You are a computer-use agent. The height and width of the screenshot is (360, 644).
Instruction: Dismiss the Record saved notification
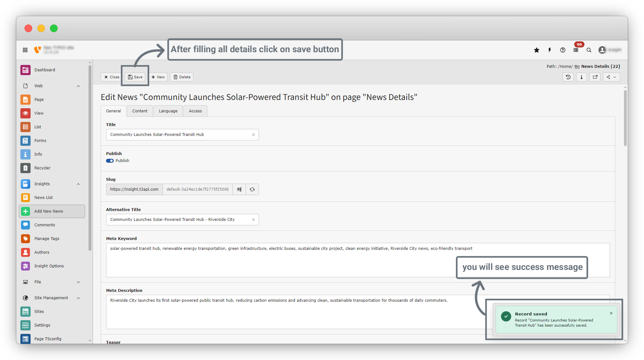coord(611,313)
